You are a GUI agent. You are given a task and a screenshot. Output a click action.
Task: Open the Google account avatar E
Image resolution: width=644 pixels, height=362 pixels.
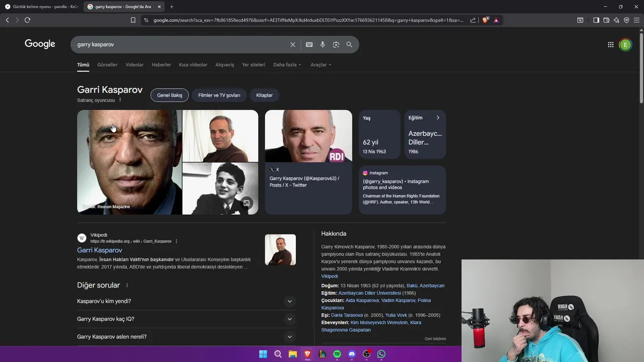pos(625,45)
